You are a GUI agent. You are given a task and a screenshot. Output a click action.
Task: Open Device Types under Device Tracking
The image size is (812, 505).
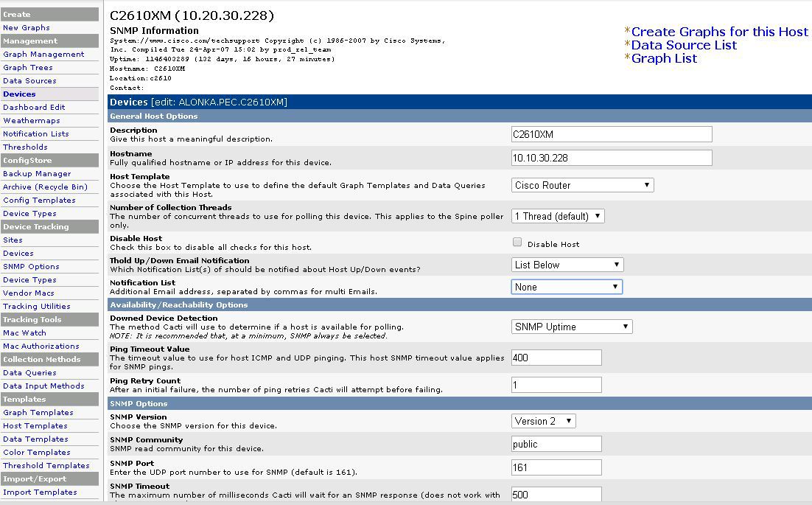tap(29, 279)
